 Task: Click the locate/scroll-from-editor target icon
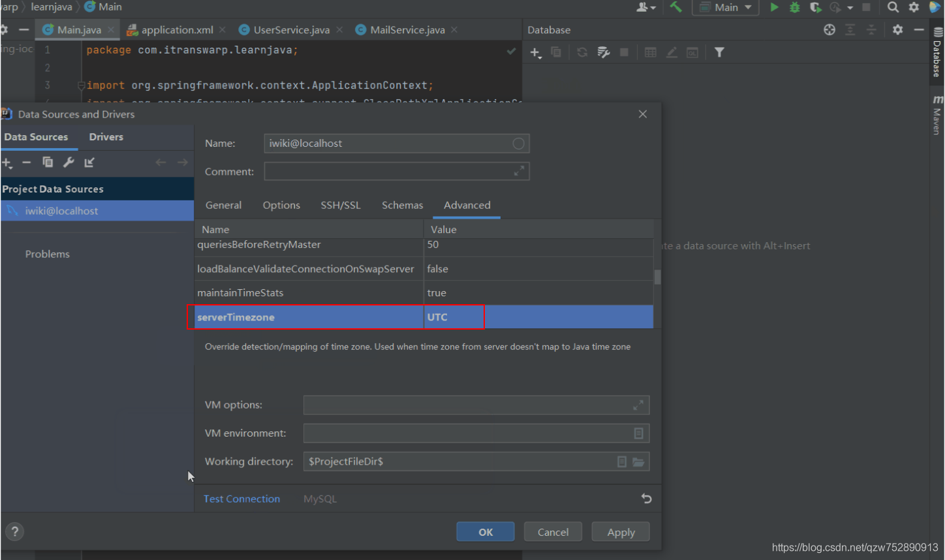click(x=829, y=29)
